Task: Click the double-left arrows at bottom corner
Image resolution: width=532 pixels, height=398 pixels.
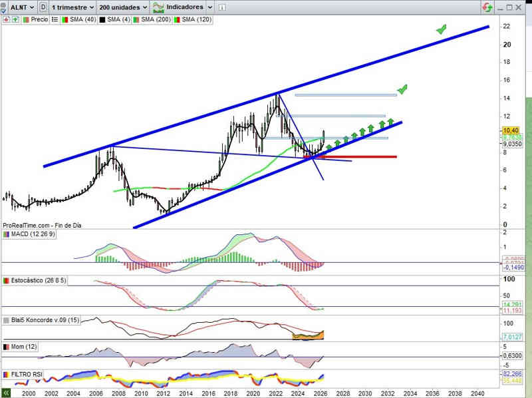Action: click(6, 393)
